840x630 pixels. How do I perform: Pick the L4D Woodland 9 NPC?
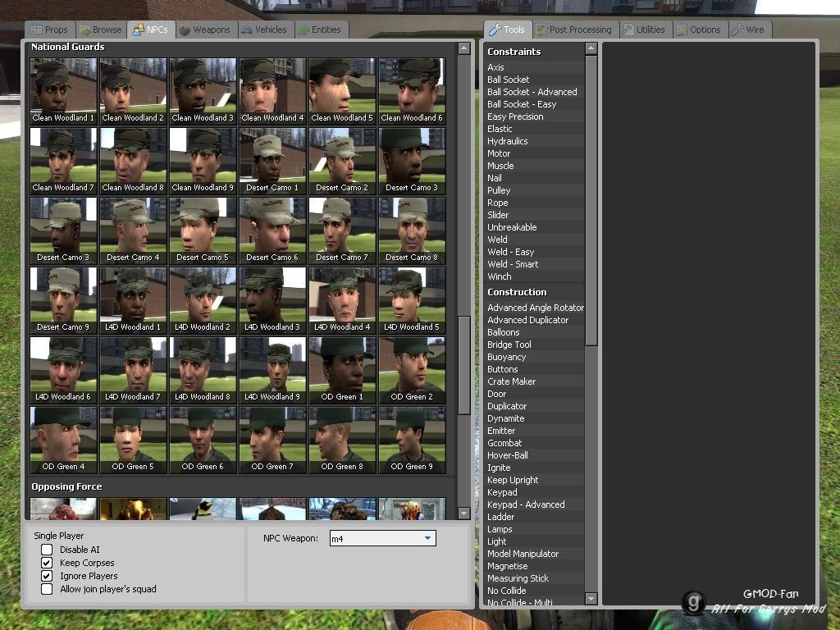coord(272,370)
